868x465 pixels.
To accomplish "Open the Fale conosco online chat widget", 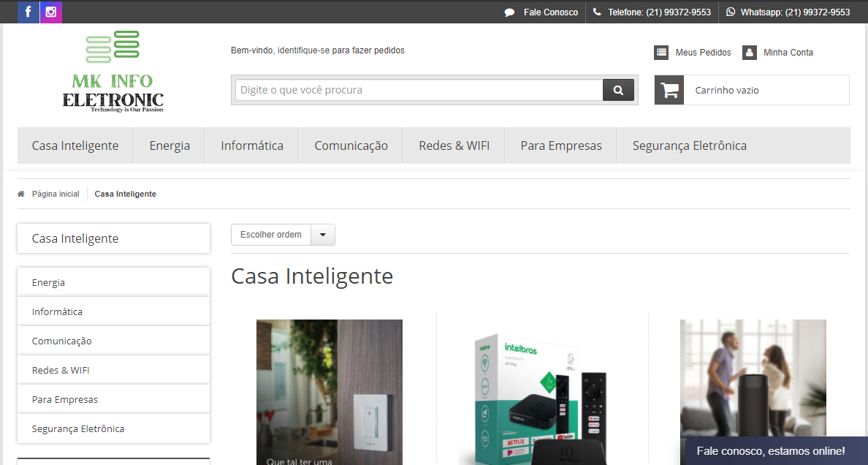I will point(770,451).
